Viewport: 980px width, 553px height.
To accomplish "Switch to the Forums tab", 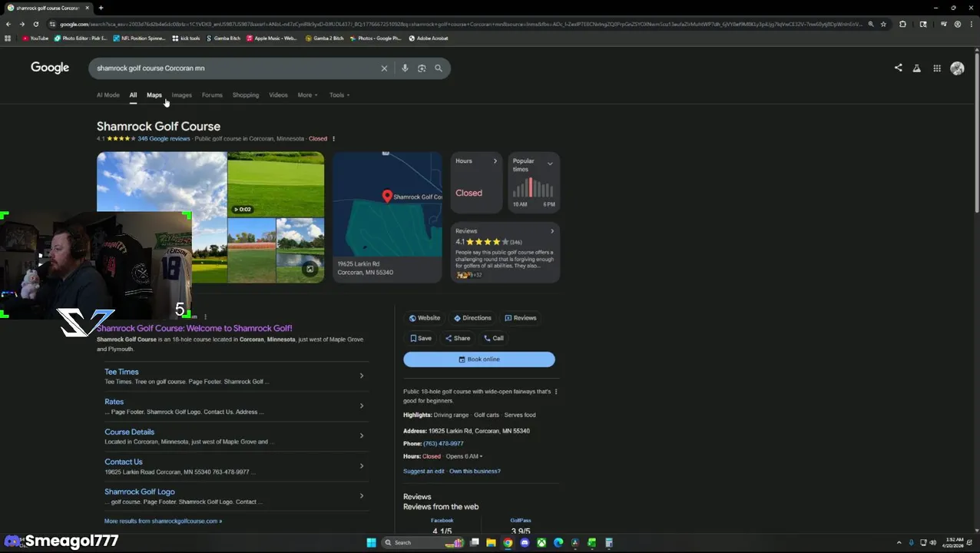I will pyautogui.click(x=212, y=95).
